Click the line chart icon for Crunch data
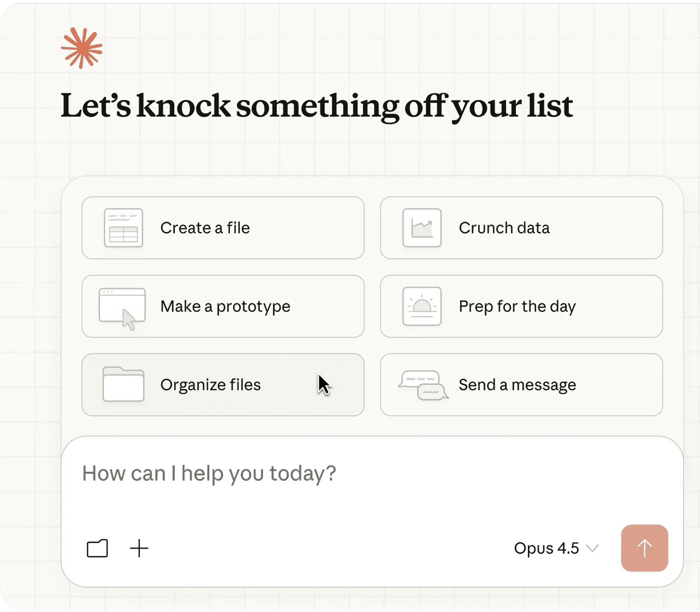 tap(422, 227)
